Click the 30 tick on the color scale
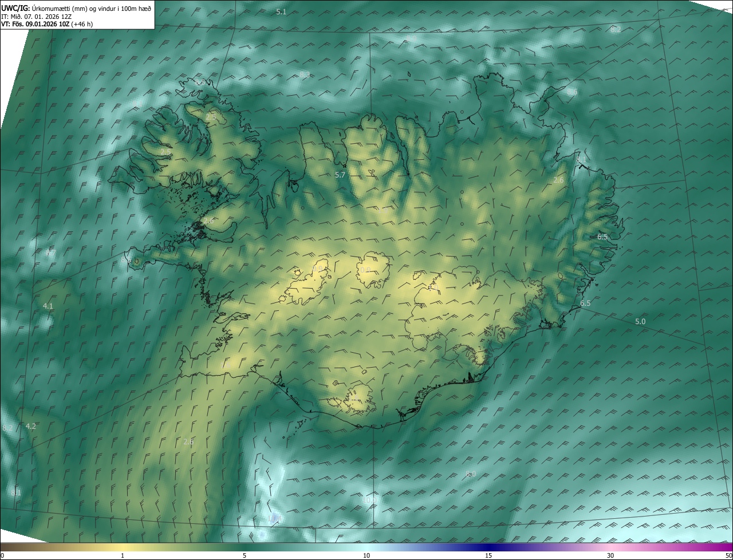The width and height of the screenshot is (733, 560). tap(610, 556)
